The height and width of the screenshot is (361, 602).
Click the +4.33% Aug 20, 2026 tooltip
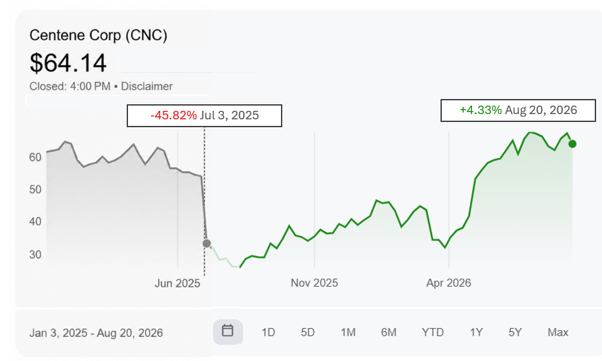[x=518, y=110]
